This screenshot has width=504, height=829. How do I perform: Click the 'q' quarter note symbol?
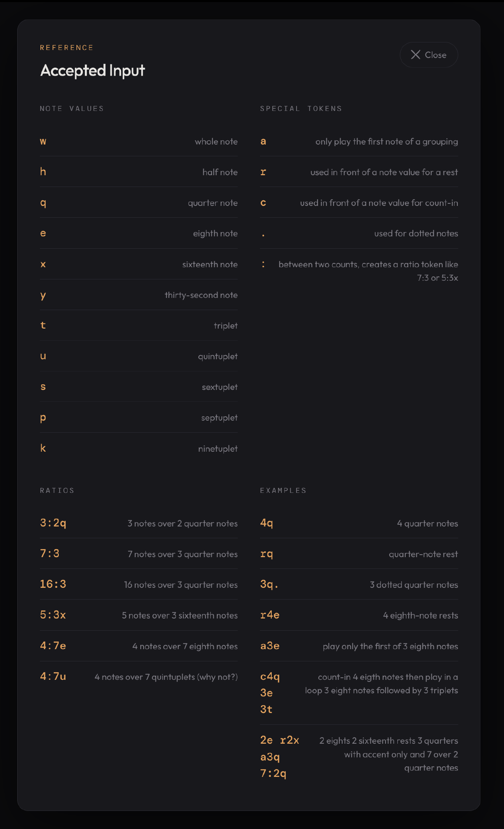coord(43,203)
